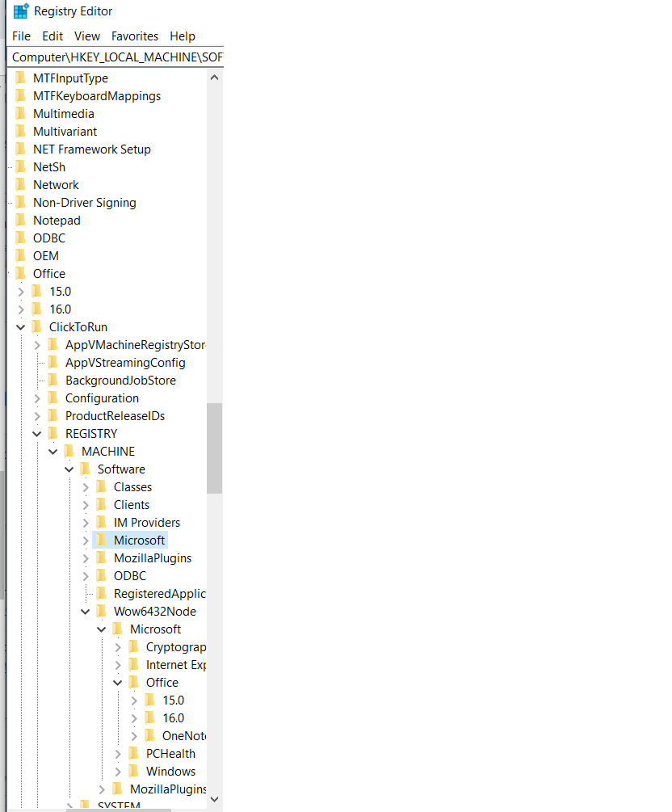
Task: Select the Classes key
Action: click(x=132, y=487)
